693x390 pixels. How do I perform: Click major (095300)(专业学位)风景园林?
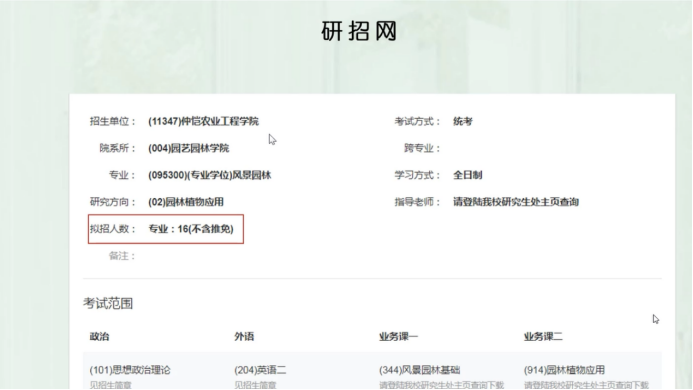tap(209, 175)
